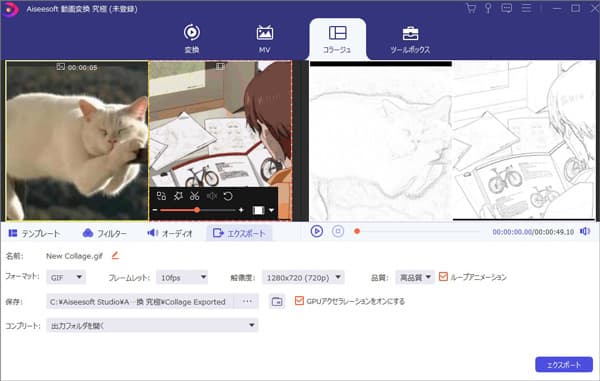
Task: Click the preview playback progress bar
Action: coord(417,231)
